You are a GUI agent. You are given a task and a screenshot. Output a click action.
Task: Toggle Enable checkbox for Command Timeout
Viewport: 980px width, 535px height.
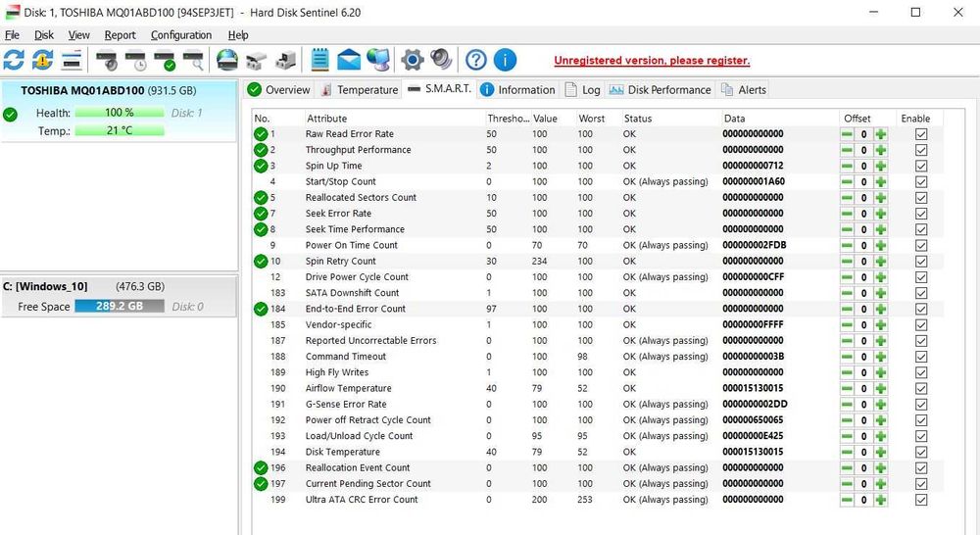[920, 357]
